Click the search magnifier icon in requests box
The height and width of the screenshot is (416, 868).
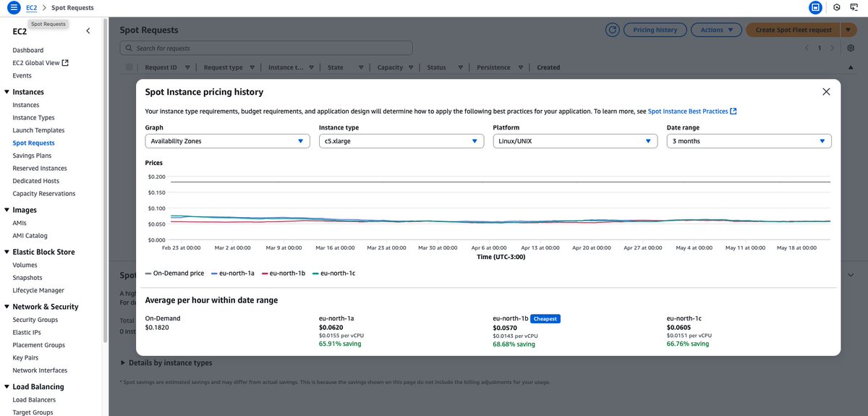click(x=129, y=48)
